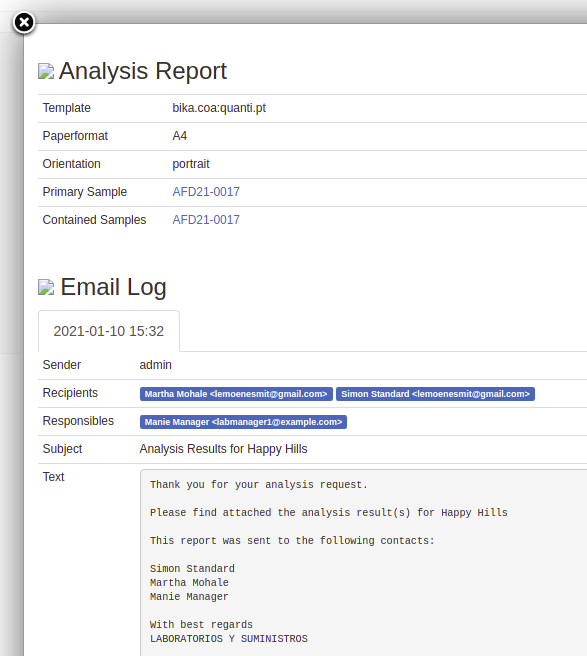Click the Orientation value 'portrait'
587x656 pixels.
[191, 164]
